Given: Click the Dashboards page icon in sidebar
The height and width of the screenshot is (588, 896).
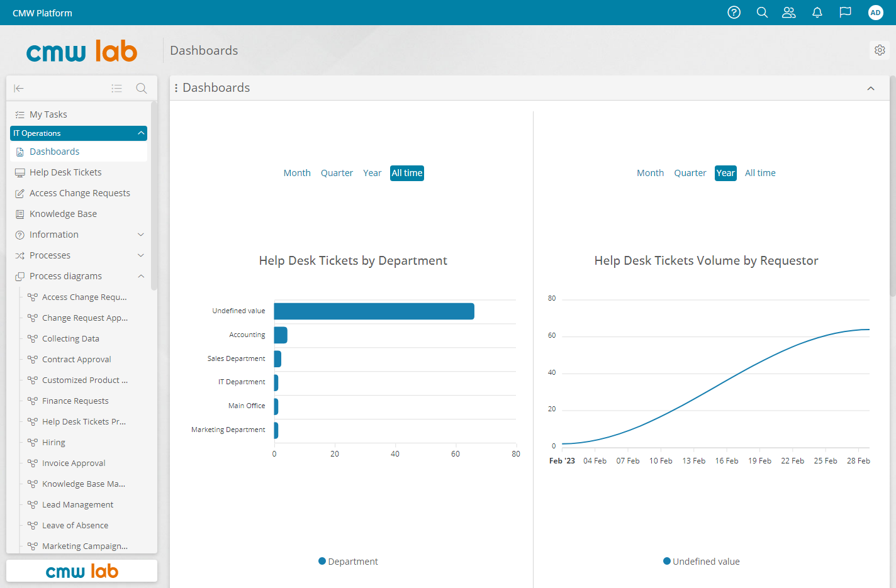Looking at the screenshot, I should [20, 152].
